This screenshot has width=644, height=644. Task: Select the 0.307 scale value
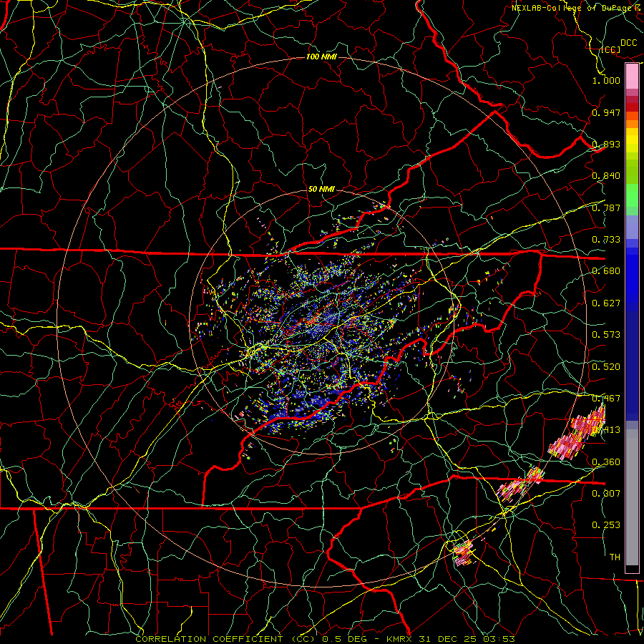click(x=606, y=494)
